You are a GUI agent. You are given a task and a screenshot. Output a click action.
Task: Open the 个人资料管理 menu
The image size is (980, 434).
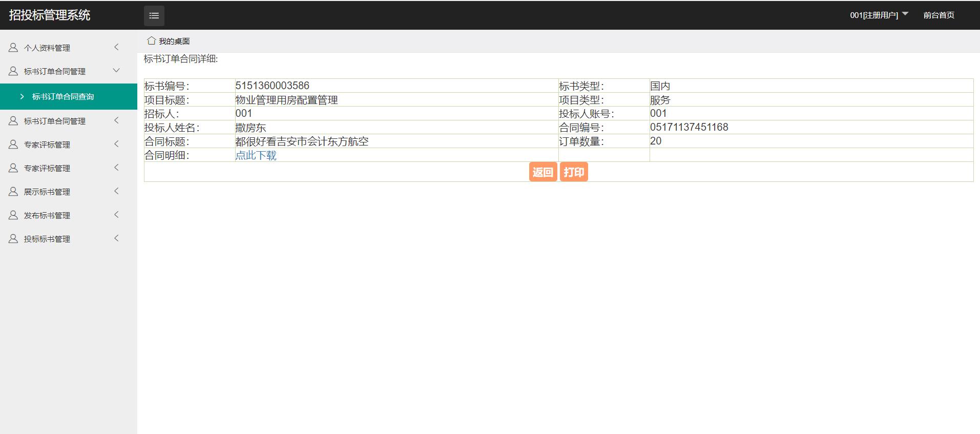tap(69, 48)
